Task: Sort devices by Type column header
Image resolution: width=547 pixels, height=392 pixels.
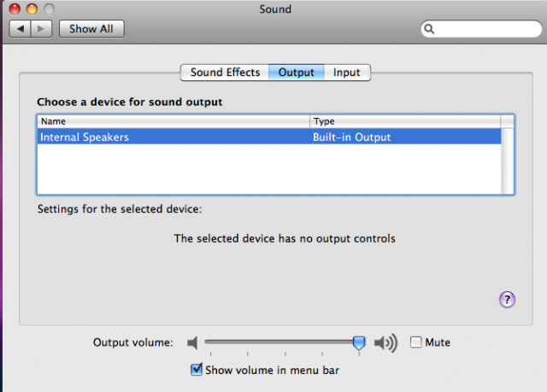Action: pyautogui.click(x=405, y=121)
